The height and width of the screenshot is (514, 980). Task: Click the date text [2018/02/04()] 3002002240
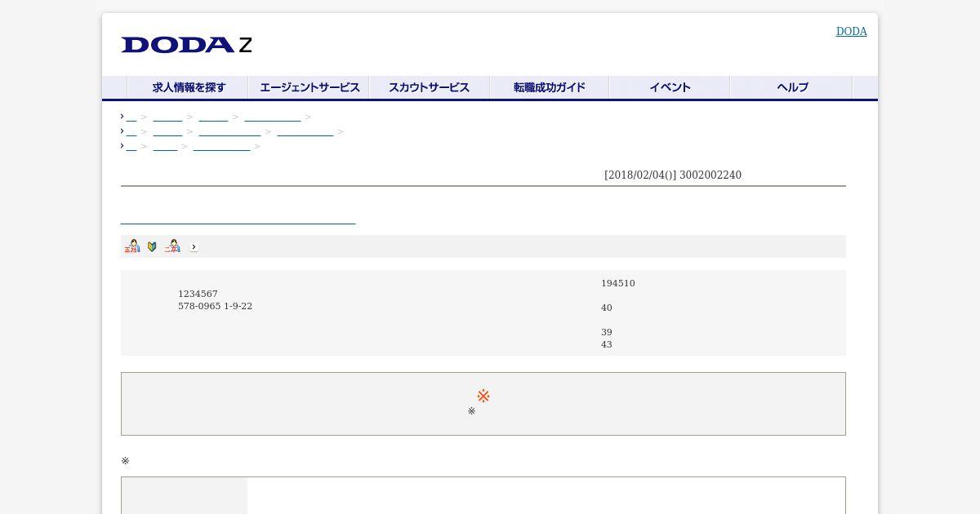[x=673, y=175]
